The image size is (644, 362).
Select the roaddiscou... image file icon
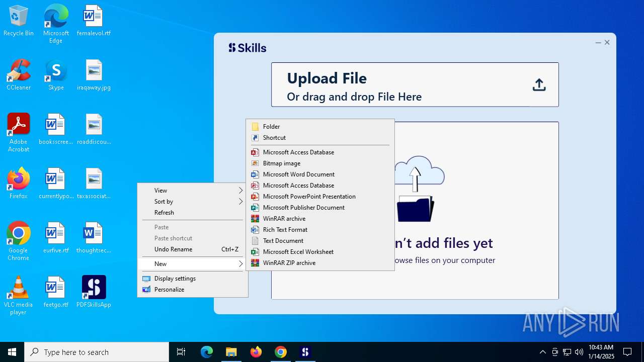click(94, 129)
